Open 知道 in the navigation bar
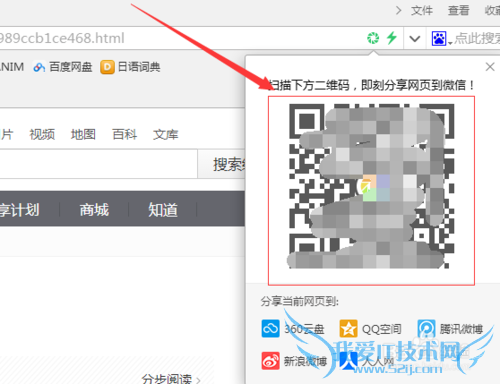 click(x=163, y=210)
